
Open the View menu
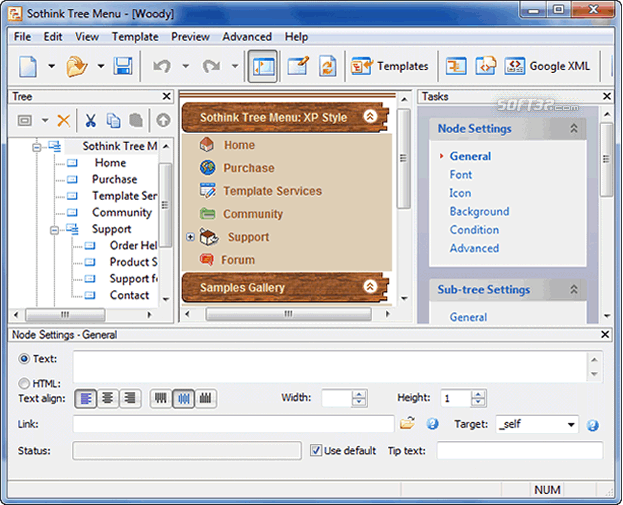tap(87, 37)
